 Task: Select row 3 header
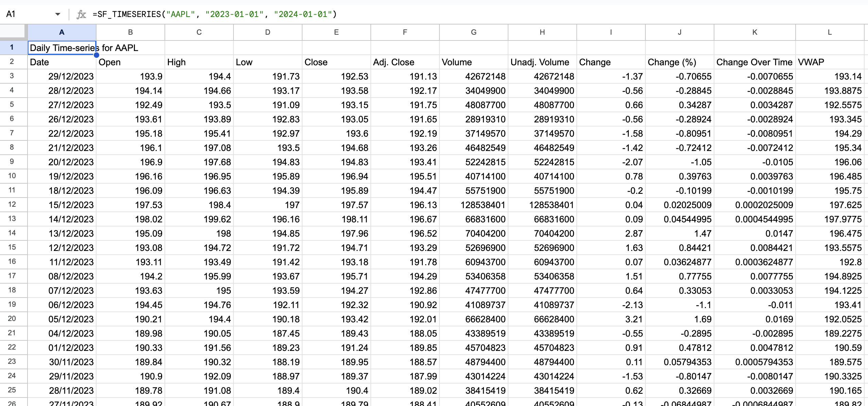tap(13, 76)
